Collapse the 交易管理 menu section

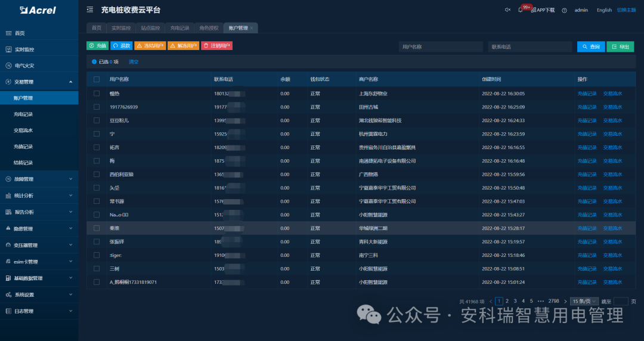[70, 82]
